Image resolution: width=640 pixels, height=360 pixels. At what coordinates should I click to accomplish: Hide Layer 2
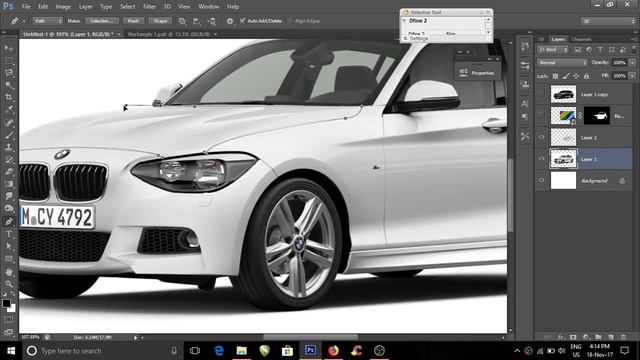(542, 138)
